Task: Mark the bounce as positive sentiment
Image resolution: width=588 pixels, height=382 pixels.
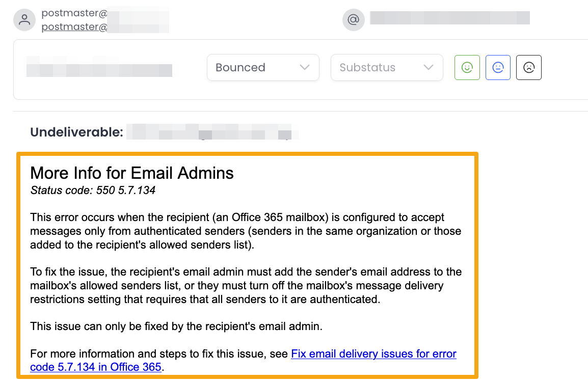Action: (467, 67)
